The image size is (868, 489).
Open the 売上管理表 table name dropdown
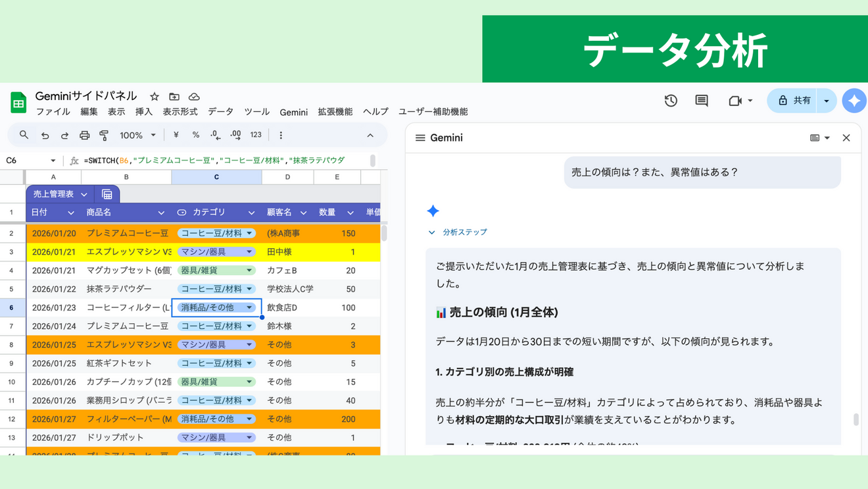click(x=84, y=194)
